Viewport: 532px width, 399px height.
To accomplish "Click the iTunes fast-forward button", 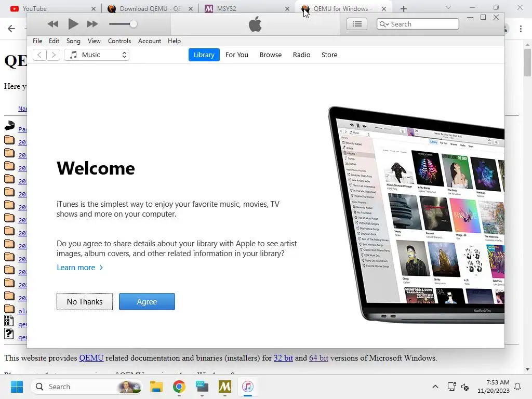I will 92,24.
